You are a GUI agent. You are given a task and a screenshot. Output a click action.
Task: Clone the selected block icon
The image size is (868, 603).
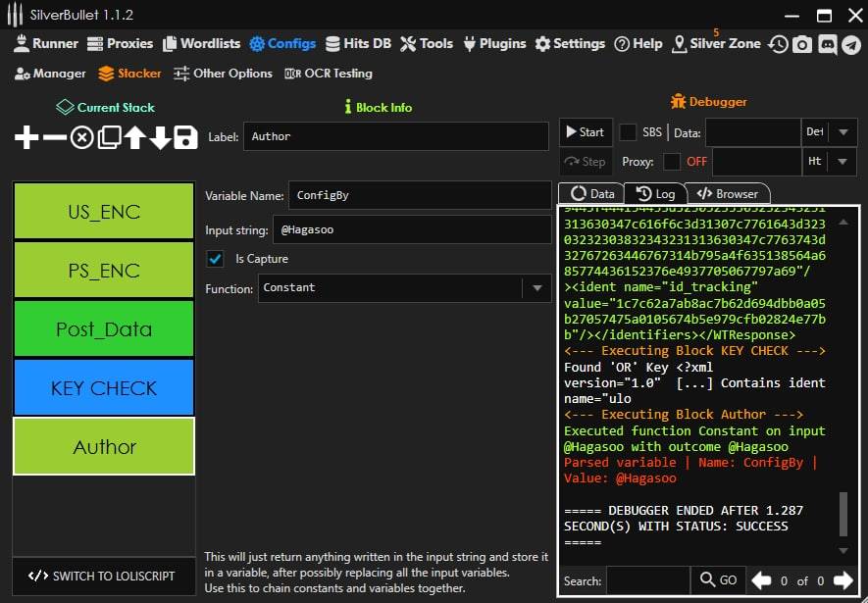tap(108, 137)
